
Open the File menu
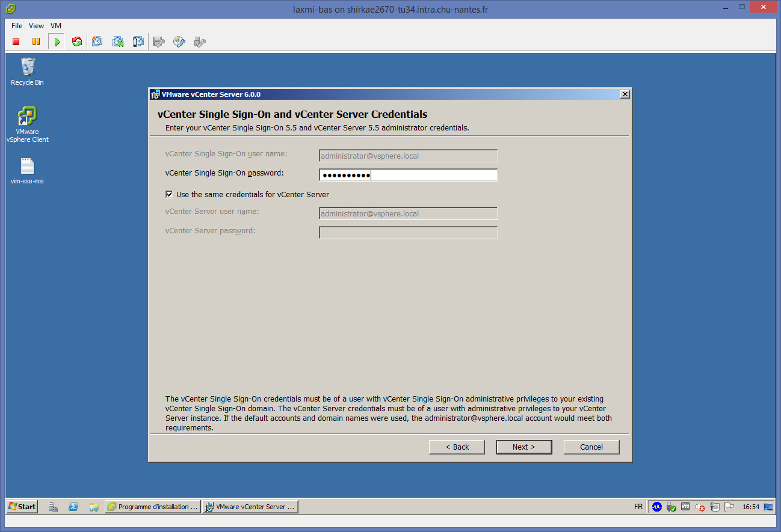point(17,26)
